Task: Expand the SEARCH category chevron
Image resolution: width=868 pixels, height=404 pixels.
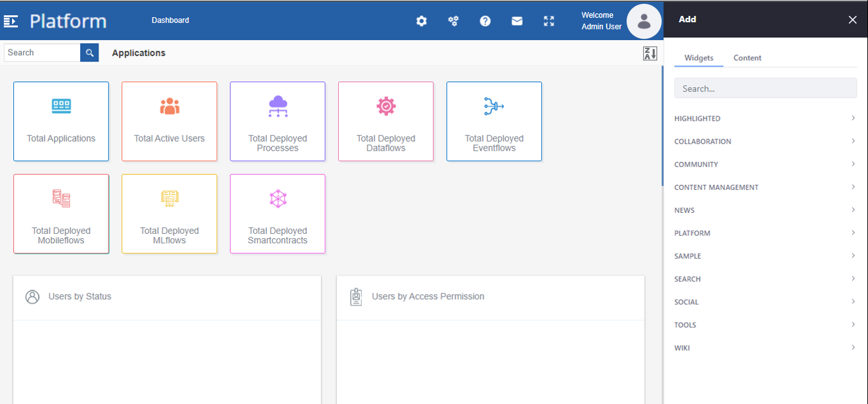Action: pyautogui.click(x=853, y=278)
